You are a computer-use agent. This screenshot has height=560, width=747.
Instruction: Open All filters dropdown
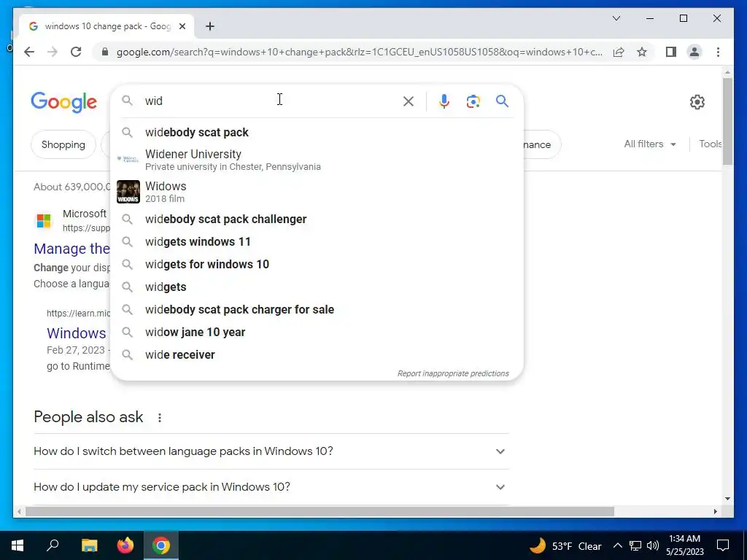click(650, 144)
